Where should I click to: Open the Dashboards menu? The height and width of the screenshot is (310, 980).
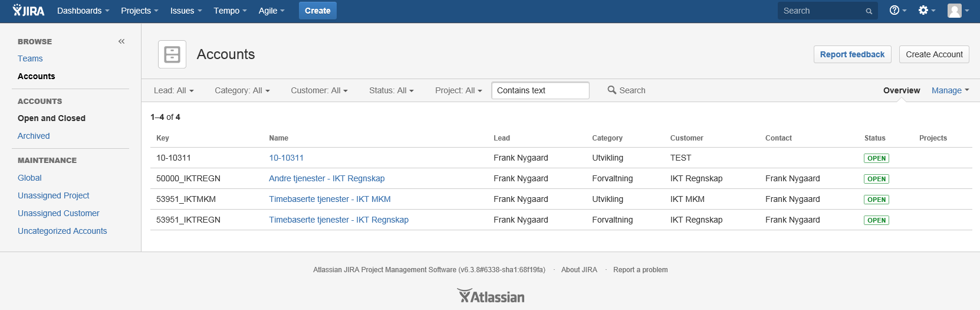[83, 11]
